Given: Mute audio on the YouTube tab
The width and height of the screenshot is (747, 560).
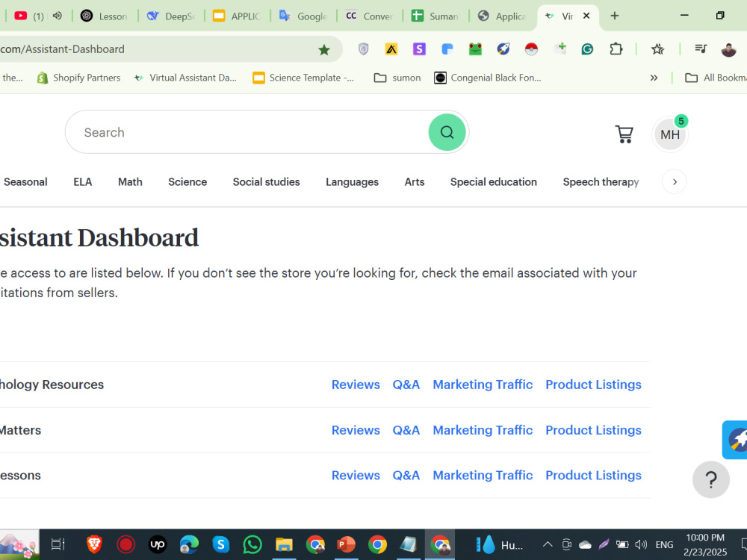Looking at the screenshot, I should 58,16.
